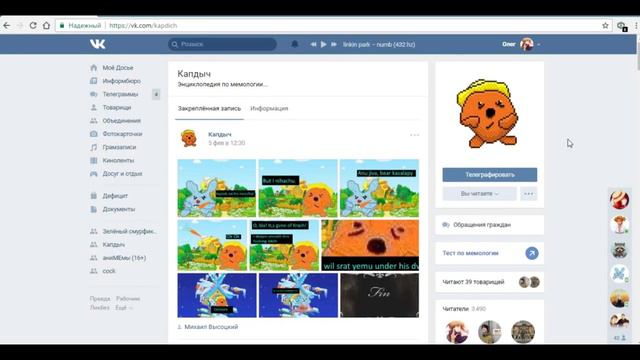Reload the browser page

[x=33, y=25]
